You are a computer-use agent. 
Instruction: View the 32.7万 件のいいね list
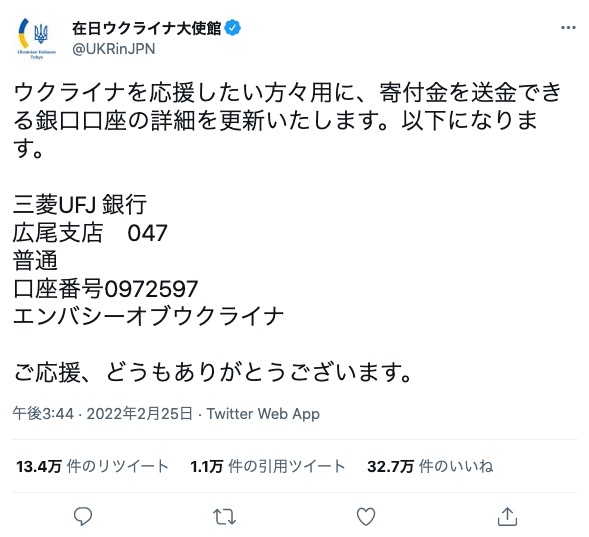(430, 466)
